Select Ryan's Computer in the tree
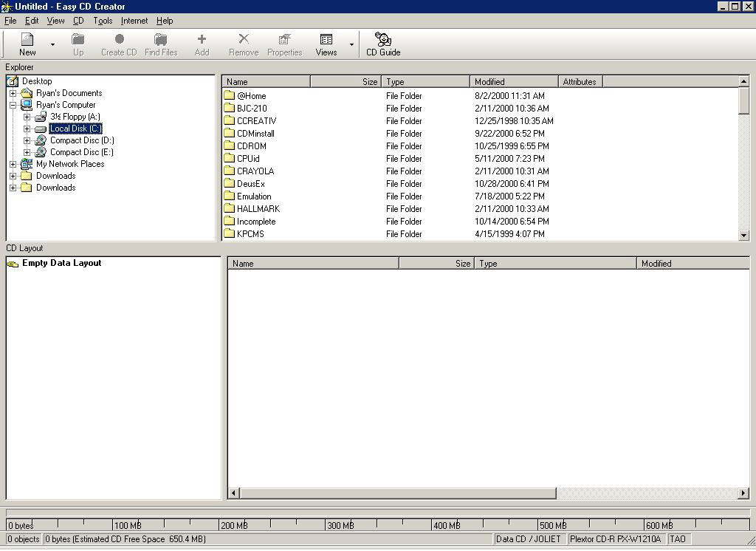Viewport: 756px width, 551px height. coord(66,105)
